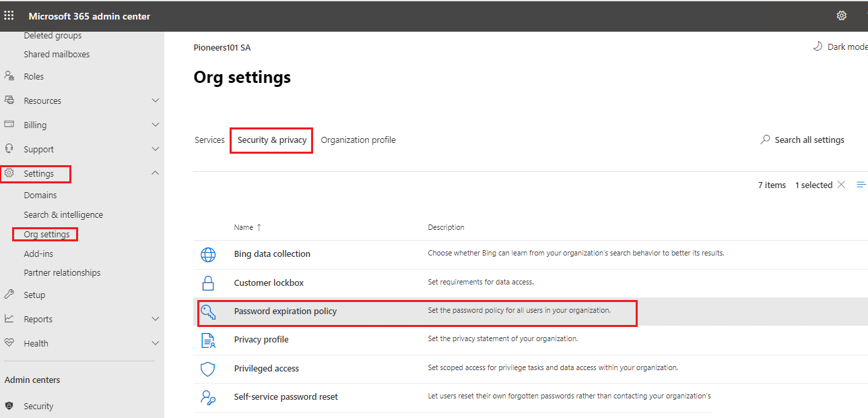Viewport: 868px width, 418px height.
Task: Open the app launcher waffle icon
Action: point(9,16)
